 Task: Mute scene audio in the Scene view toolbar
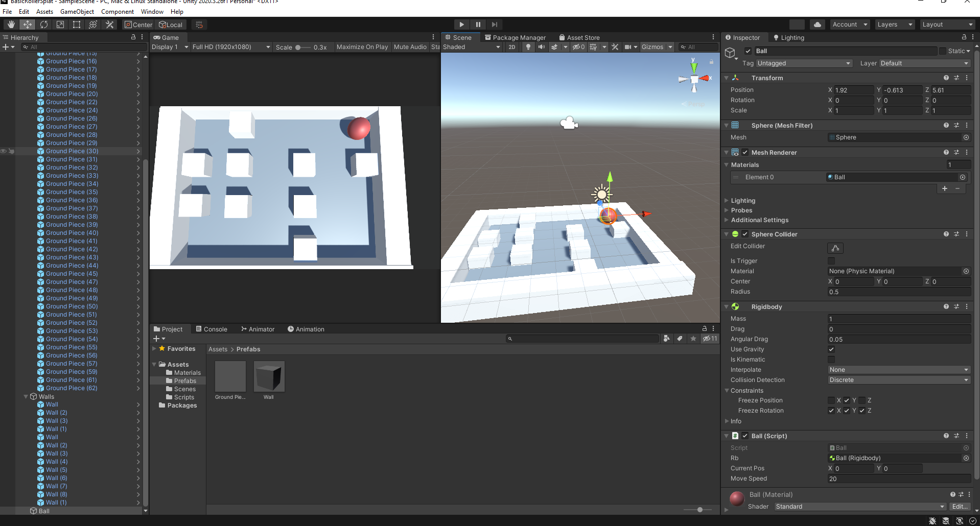coord(541,47)
